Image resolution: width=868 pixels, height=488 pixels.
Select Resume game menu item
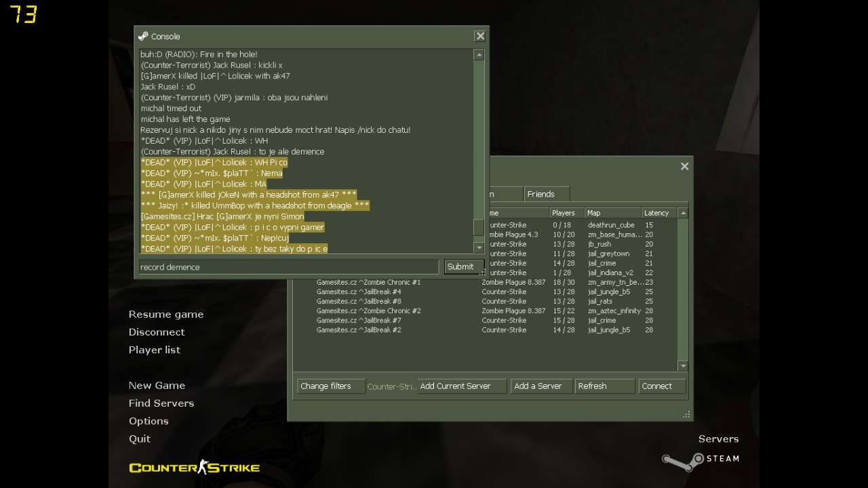tap(166, 314)
